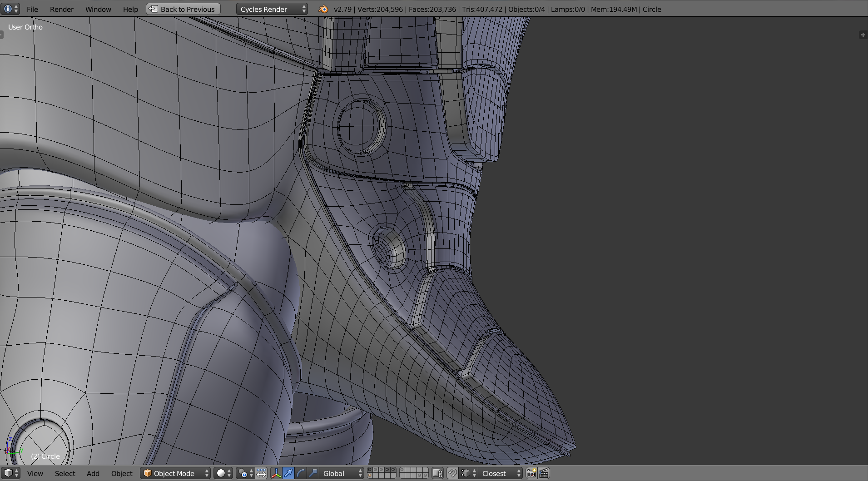Open the Add menu in viewport header

[93, 473]
